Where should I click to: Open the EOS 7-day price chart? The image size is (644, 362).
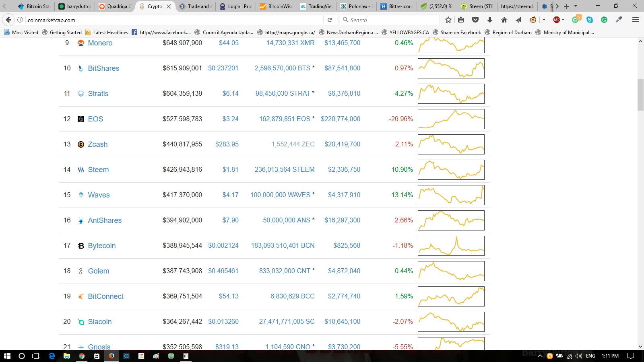point(451,119)
